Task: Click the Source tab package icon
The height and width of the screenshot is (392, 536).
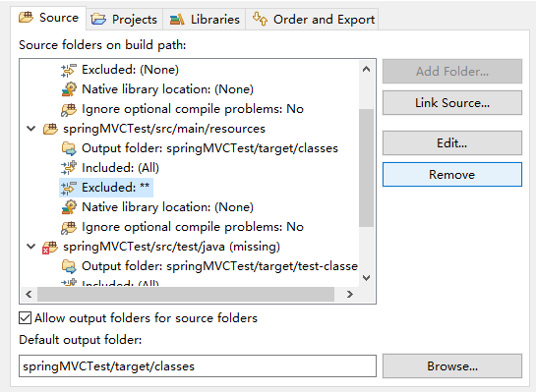Action: tap(26, 17)
